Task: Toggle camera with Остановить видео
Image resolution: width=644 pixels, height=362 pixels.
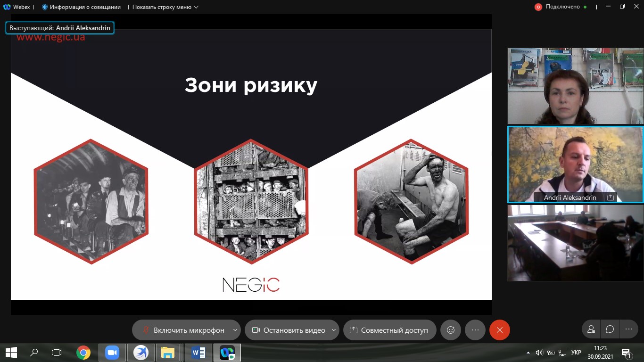Action: 289,330
